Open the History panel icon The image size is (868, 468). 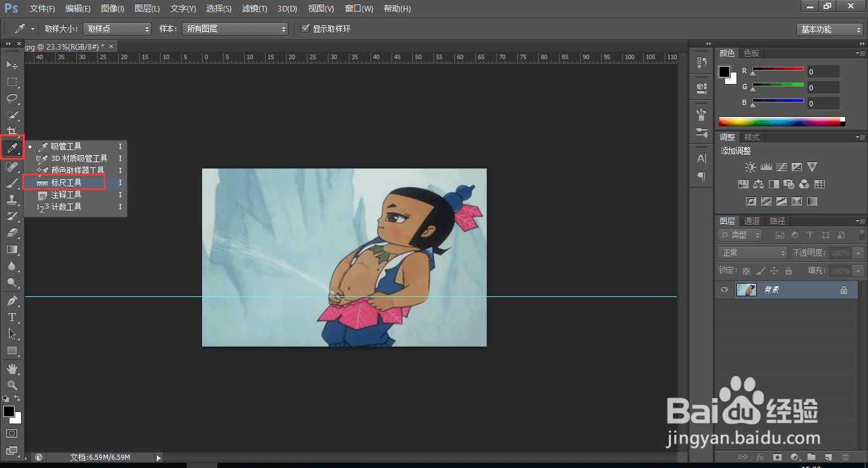(x=702, y=62)
